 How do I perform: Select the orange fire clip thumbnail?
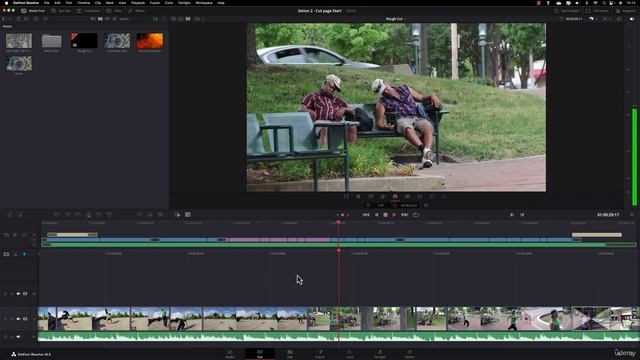point(150,41)
